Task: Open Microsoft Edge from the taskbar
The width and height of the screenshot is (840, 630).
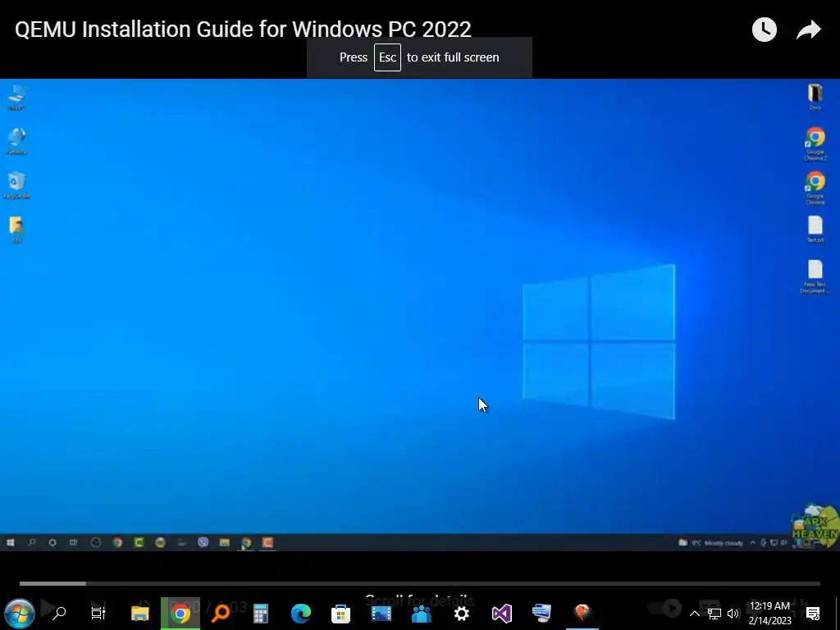Action: pyautogui.click(x=301, y=614)
